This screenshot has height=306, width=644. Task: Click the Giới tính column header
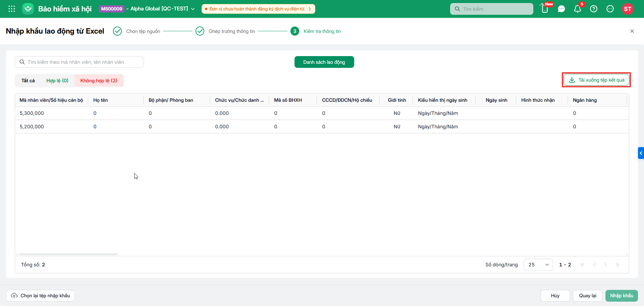point(397,100)
